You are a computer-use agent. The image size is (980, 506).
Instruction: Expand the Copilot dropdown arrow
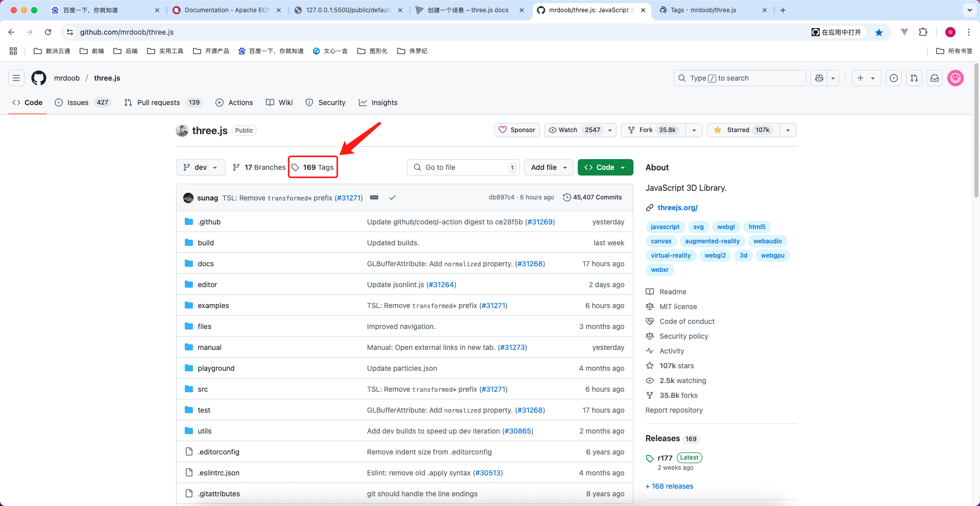833,78
